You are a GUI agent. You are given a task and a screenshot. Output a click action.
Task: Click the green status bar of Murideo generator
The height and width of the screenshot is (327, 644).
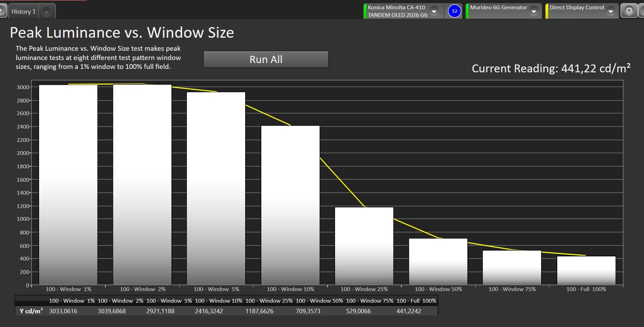click(x=467, y=11)
